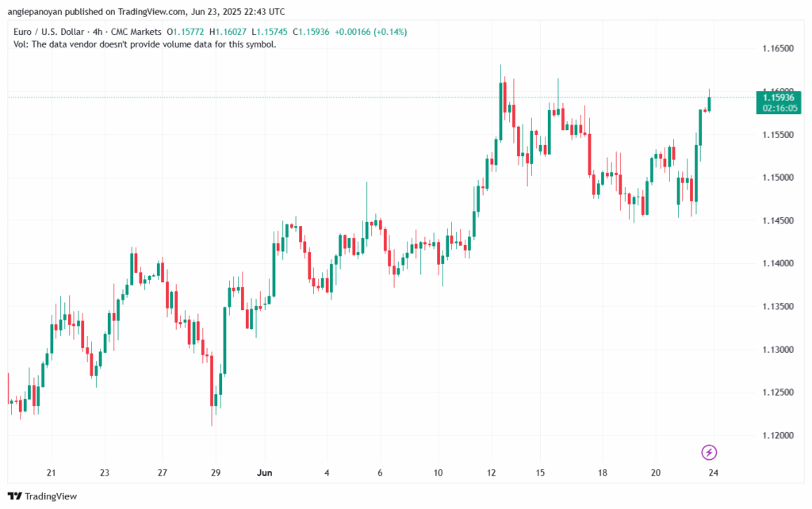Screen dimensions: 812x509
Task: Click the latest green candle on the chart
Action: point(710,103)
